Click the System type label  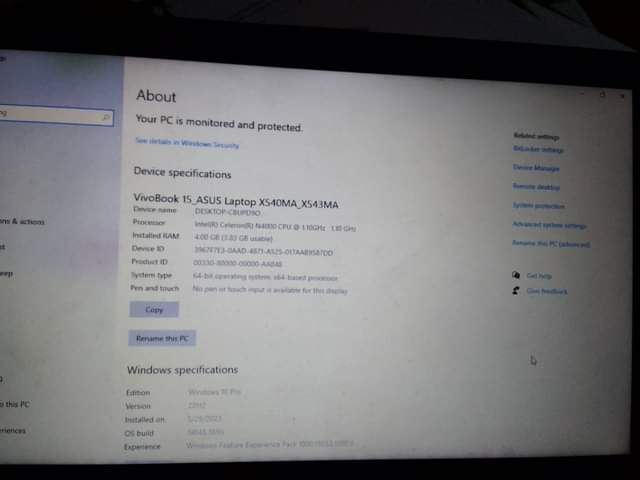pyautogui.click(x=151, y=275)
